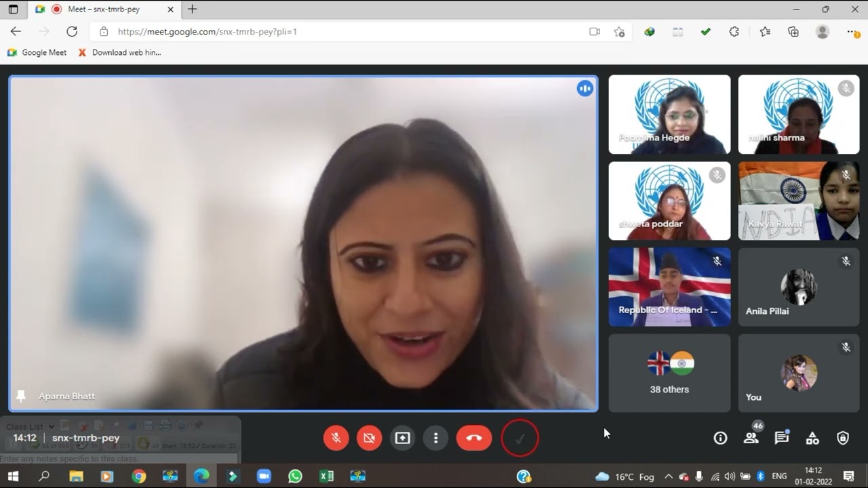The height and width of the screenshot is (488, 868).
Task: Open the More options three-dot menu
Action: pos(436,438)
